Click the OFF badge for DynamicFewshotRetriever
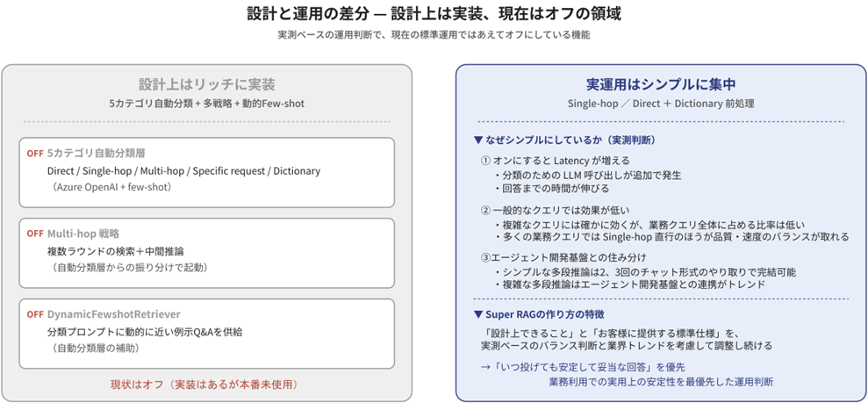 coord(35,314)
